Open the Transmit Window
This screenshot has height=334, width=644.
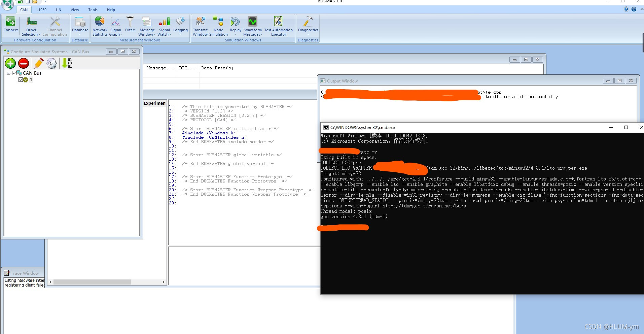(x=200, y=26)
